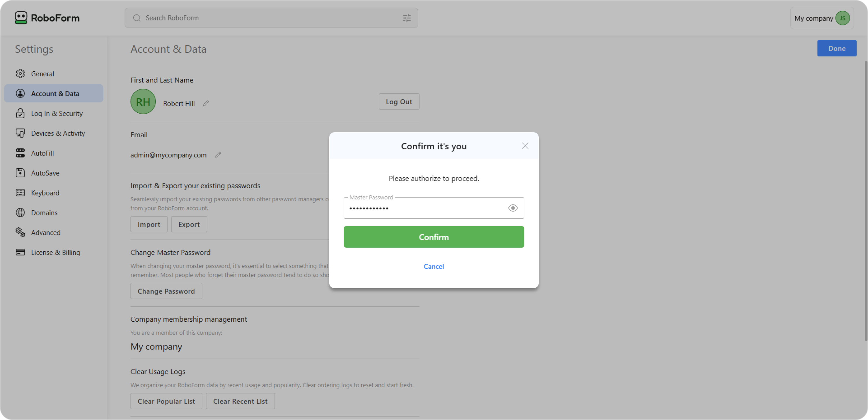The width and height of the screenshot is (868, 420).
Task: Click the Search RoboForm field
Action: (x=271, y=18)
